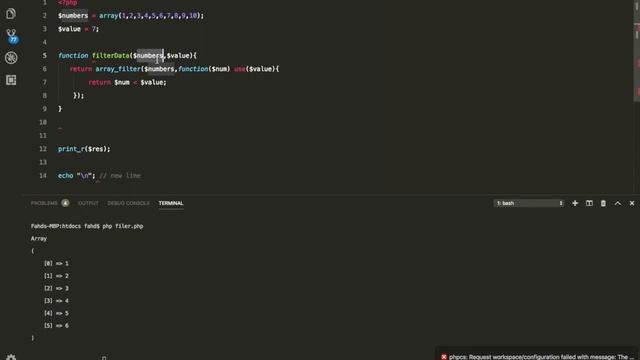Screen dimensions: 640x360
Task: Click the 'use' keyword on line 6
Action: coord(240,69)
